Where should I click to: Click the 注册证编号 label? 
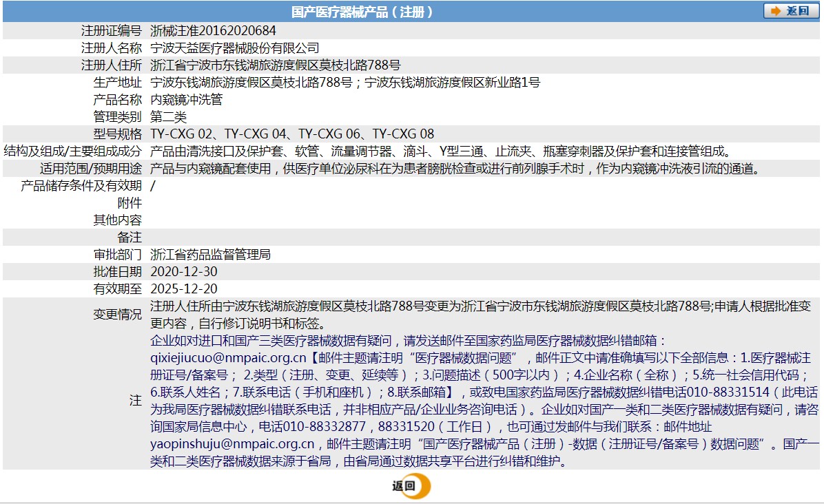click(112, 30)
